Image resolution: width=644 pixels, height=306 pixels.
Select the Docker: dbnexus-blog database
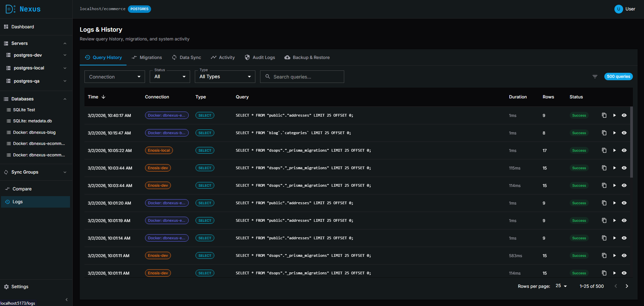click(34, 132)
